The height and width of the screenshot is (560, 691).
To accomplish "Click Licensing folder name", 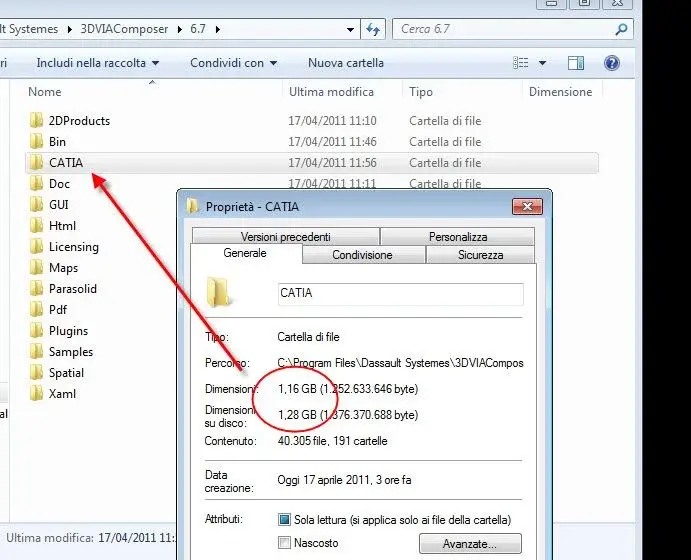I will (x=74, y=247).
